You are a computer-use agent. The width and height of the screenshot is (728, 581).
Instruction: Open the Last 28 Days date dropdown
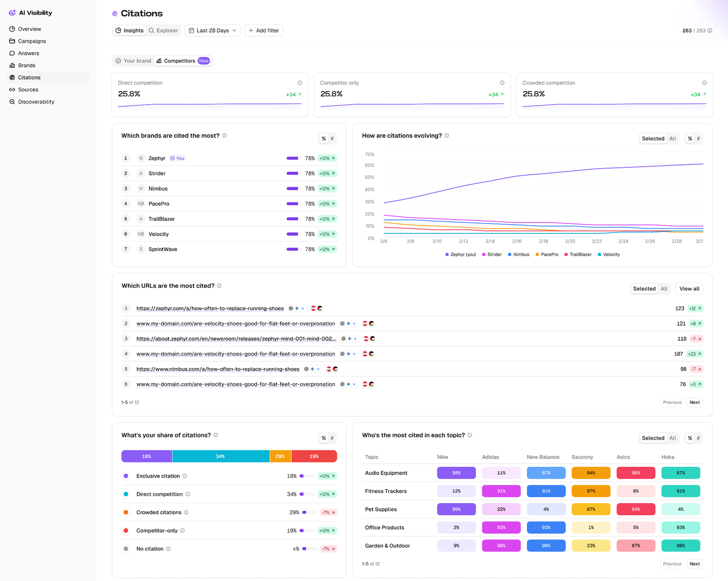(x=213, y=30)
